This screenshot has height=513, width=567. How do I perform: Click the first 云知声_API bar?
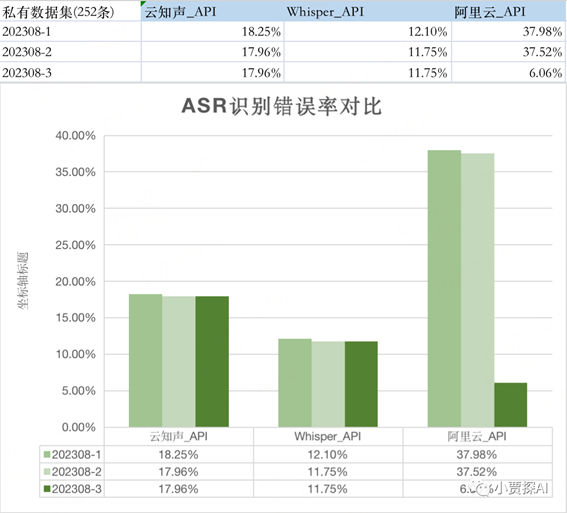coord(145,360)
